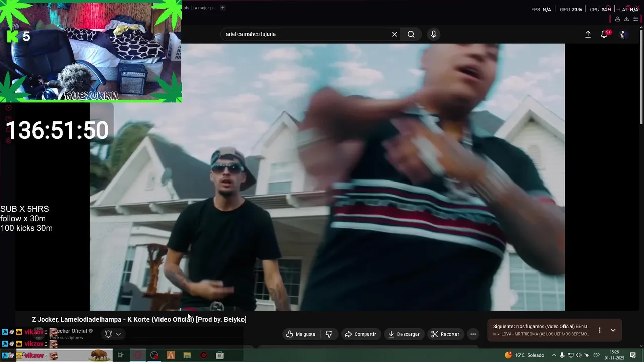Open a new browser tab
The image size is (644, 362).
[223, 8]
